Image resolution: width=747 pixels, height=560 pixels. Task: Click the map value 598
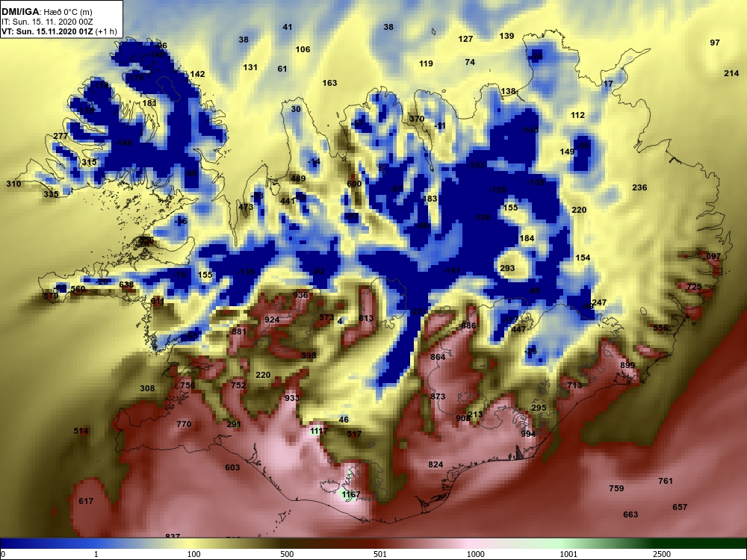(x=309, y=355)
